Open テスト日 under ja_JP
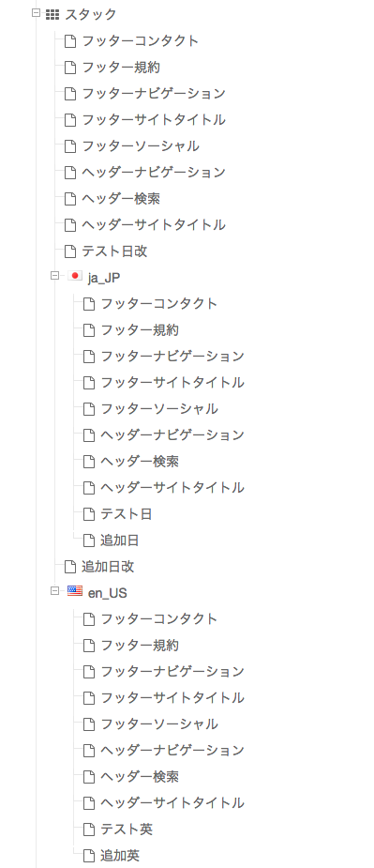Image resolution: width=374 pixels, height=868 pixels. click(x=127, y=514)
